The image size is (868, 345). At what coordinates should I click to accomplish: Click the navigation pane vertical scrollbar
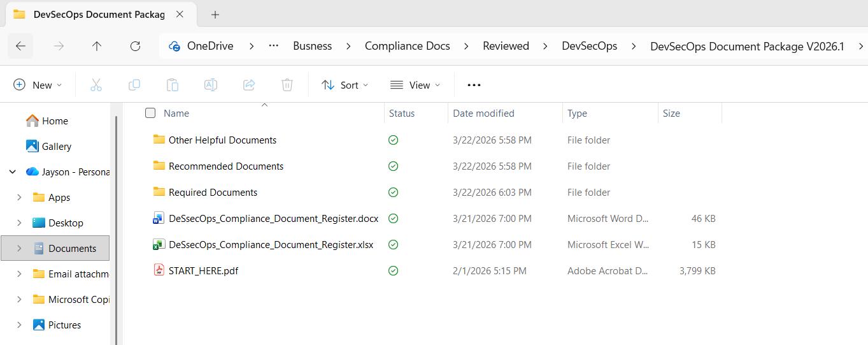[116, 230]
